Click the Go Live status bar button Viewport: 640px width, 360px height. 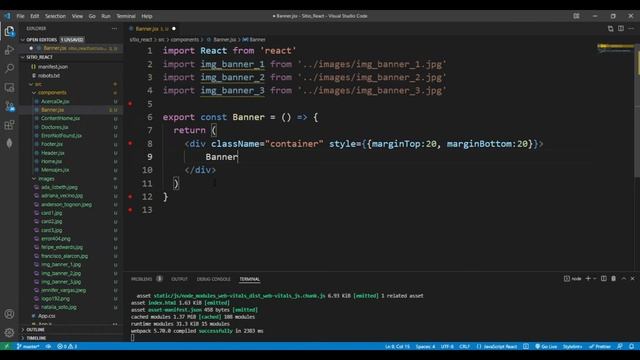coord(546,346)
